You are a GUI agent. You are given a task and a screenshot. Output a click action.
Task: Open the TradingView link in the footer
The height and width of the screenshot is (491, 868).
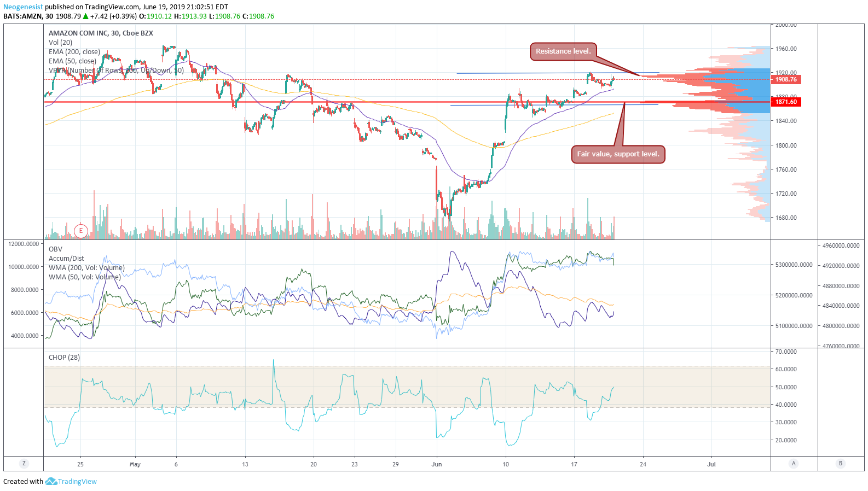click(x=77, y=482)
